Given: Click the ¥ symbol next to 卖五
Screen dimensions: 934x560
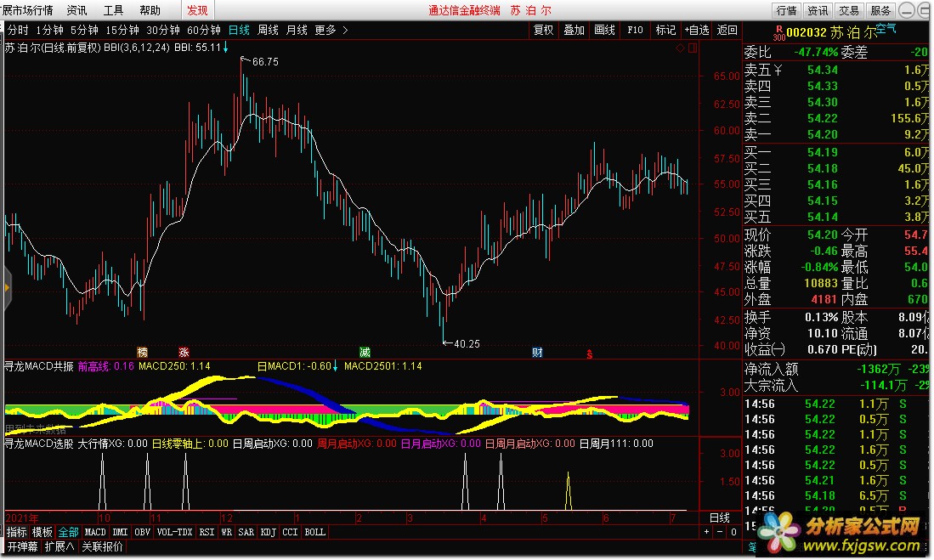Looking at the screenshot, I should pos(777,70).
